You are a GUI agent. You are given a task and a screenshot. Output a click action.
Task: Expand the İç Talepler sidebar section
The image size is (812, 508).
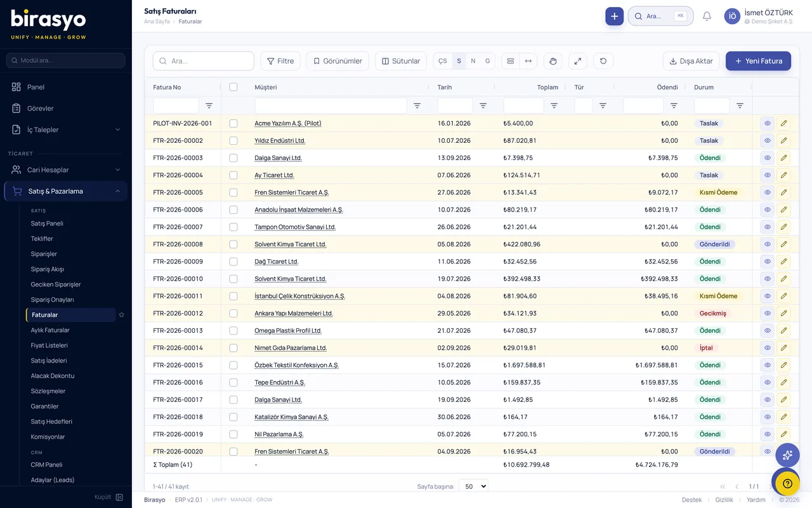(66, 130)
